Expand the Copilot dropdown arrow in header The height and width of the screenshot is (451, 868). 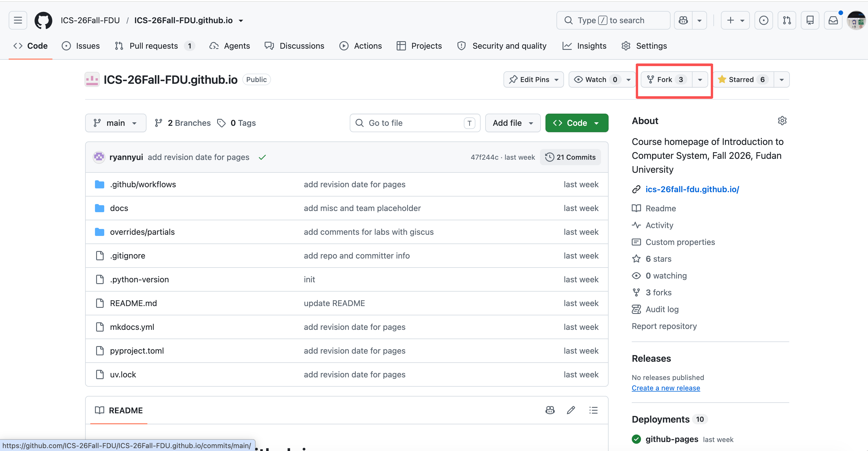[699, 20]
